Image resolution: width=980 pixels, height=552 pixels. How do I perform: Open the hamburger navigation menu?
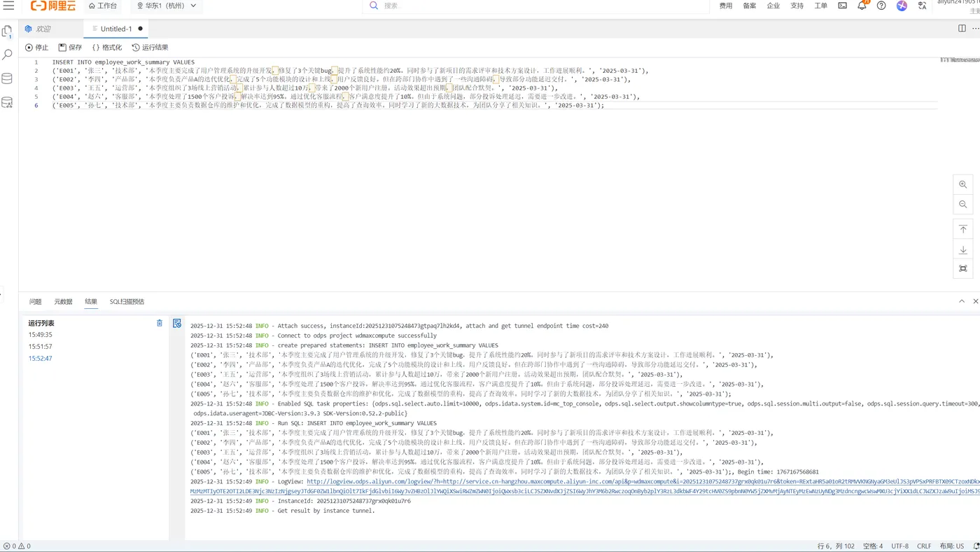9,6
